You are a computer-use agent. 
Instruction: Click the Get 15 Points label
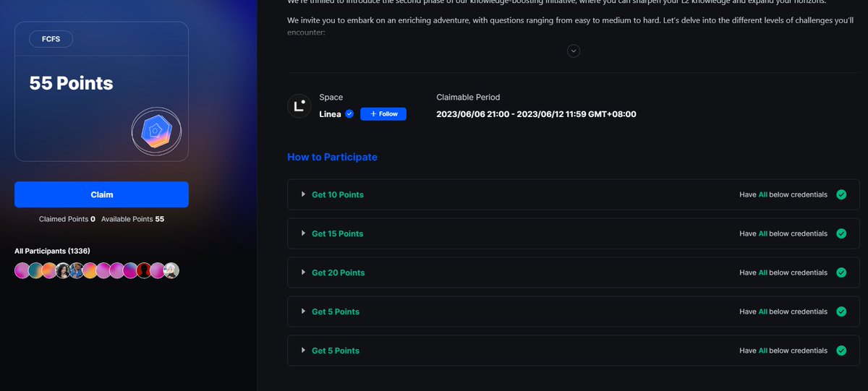pyautogui.click(x=338, y=234)
